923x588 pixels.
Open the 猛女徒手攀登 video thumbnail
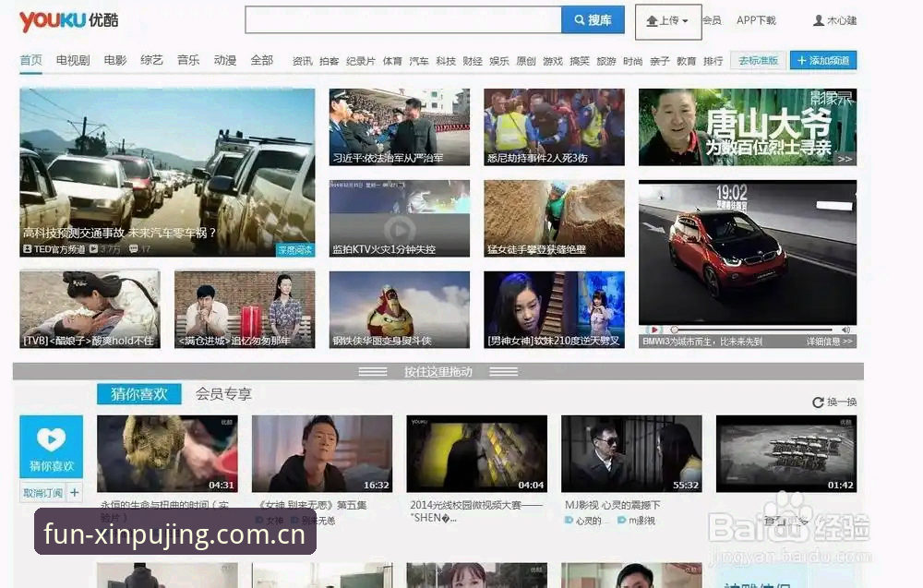pos(555,219)
